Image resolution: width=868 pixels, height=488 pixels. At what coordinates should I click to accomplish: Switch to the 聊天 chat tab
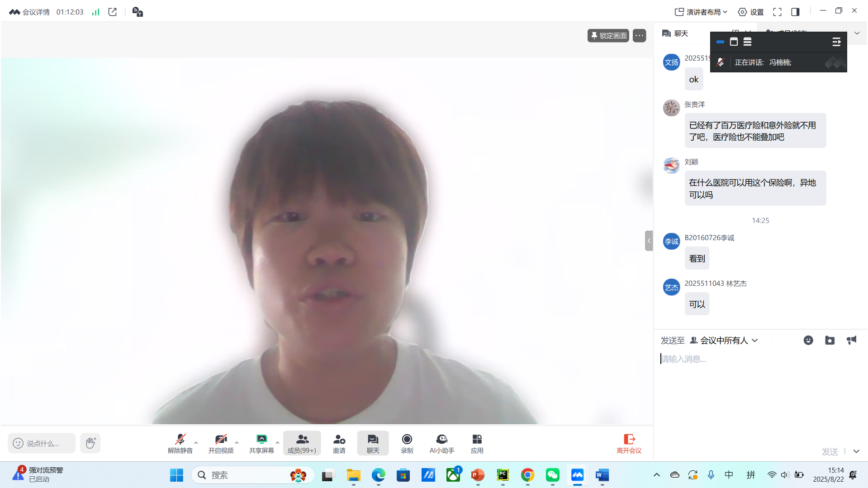tap(675, 33)
